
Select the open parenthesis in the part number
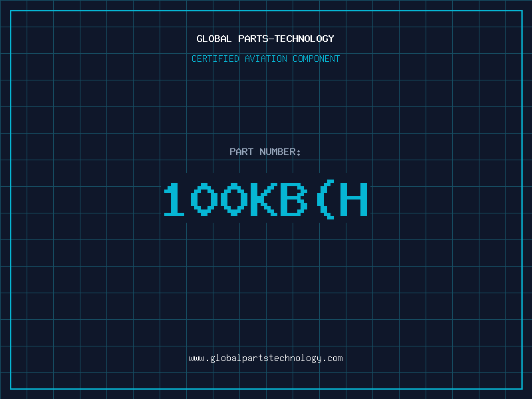pos(324,199)
